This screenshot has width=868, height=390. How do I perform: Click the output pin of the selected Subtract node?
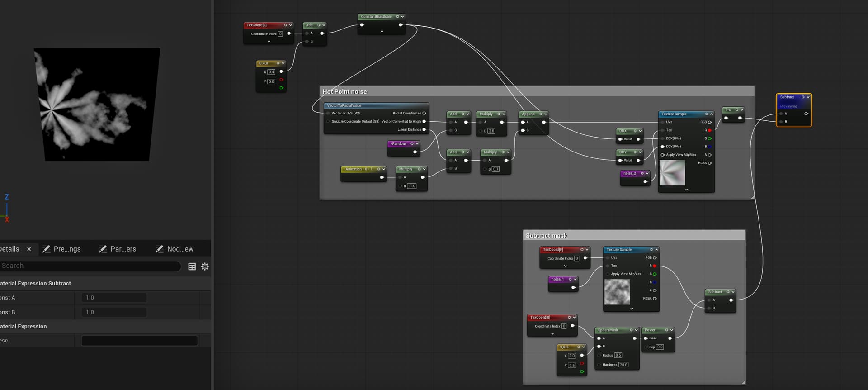tap(806, 114)
